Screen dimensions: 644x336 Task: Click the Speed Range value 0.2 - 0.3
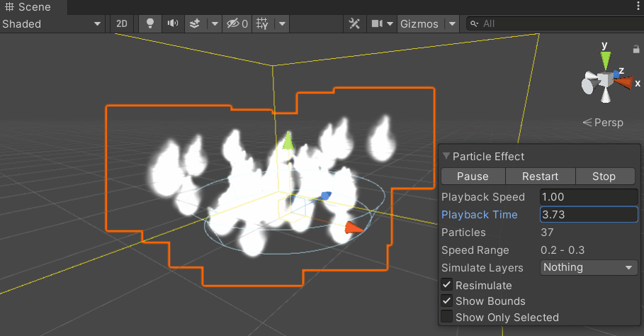click(x=563, y=250)
